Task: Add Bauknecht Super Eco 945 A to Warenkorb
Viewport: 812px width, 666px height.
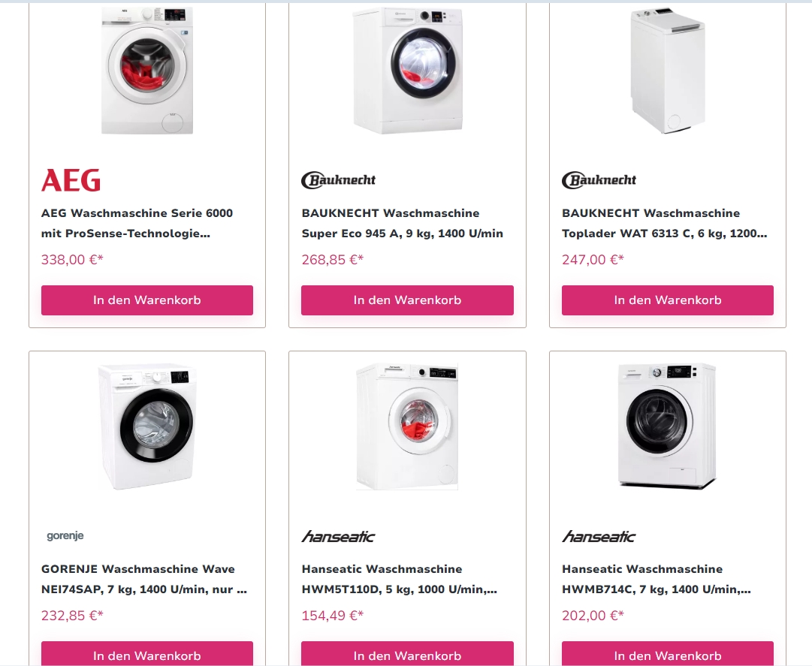Action: pos(408,300)
